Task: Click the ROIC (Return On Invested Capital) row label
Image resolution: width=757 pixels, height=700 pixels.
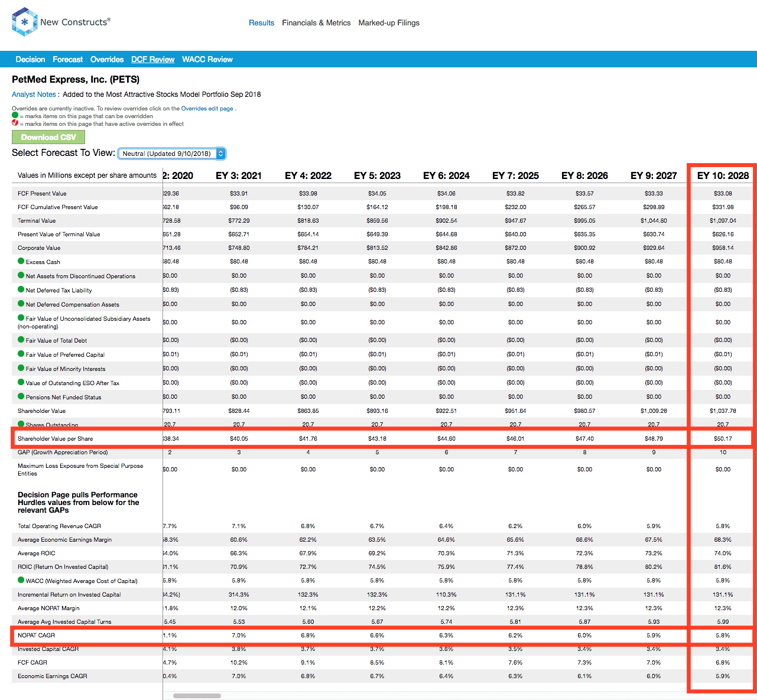Action: click(x=63, y=566)
